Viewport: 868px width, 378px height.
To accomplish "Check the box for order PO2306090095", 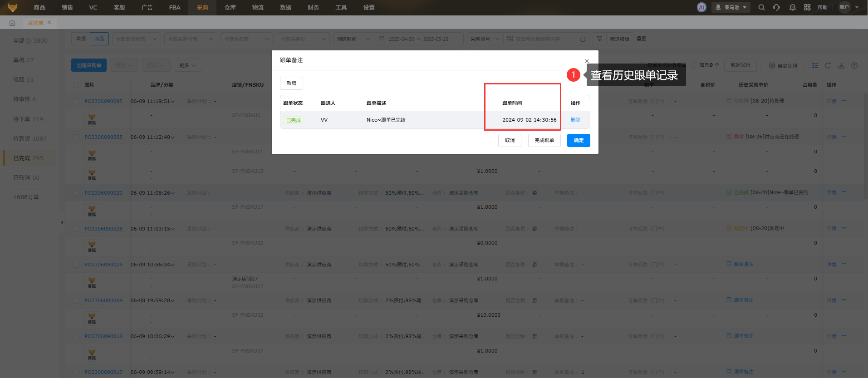I will tap(76, 101).
